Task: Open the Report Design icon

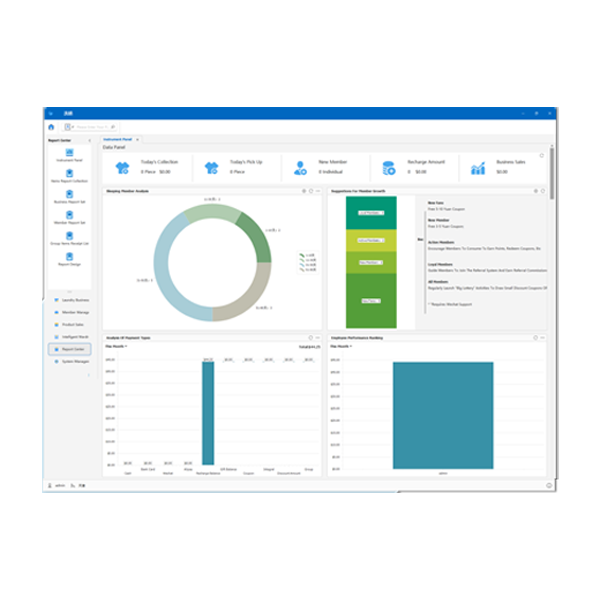Action: pyautogui.click(x=69, y=258)
